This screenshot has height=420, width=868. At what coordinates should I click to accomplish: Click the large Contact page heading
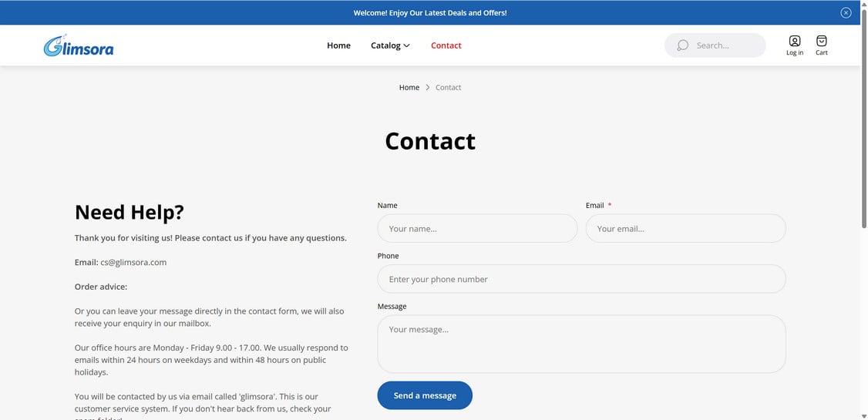[430, 141]
